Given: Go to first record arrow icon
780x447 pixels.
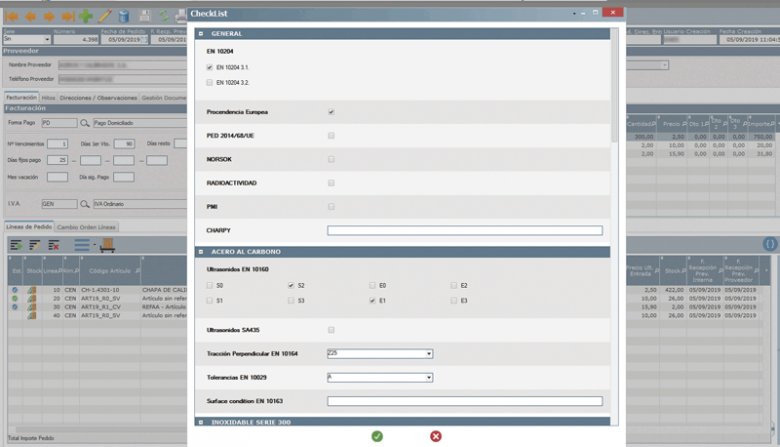Looking at the screenshot, I should (10, 16).
